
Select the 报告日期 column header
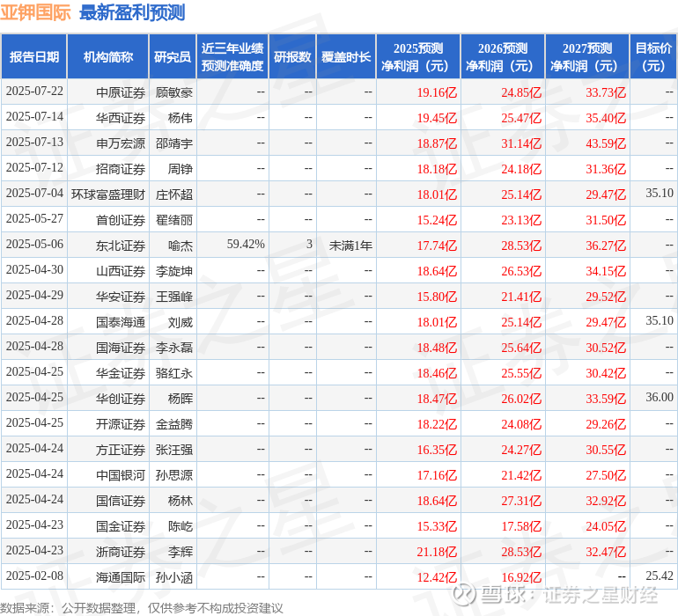tap(34, 56)
